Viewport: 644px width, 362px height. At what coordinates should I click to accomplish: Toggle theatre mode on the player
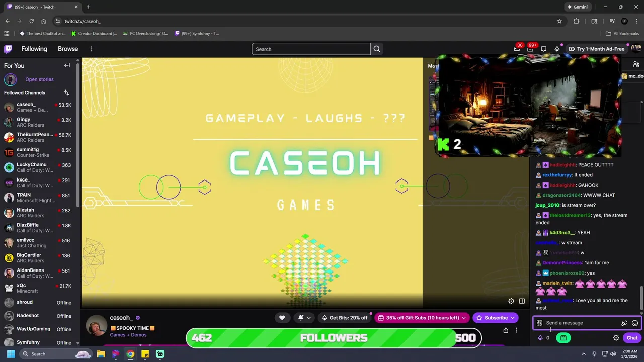522,301
